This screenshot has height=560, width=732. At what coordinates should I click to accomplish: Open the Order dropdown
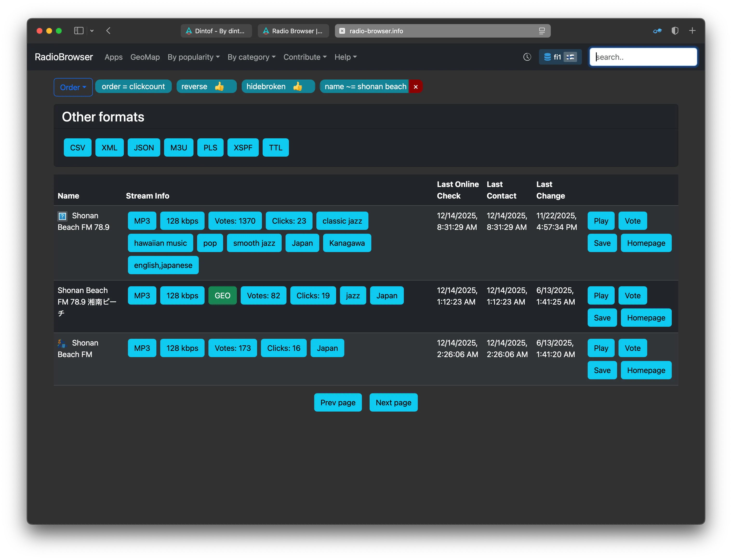point(73,87)
